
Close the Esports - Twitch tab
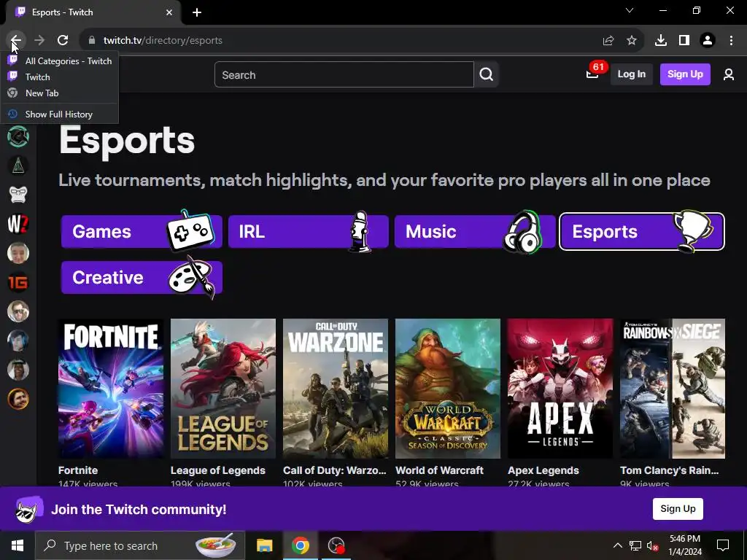click(x=169, y=12)
